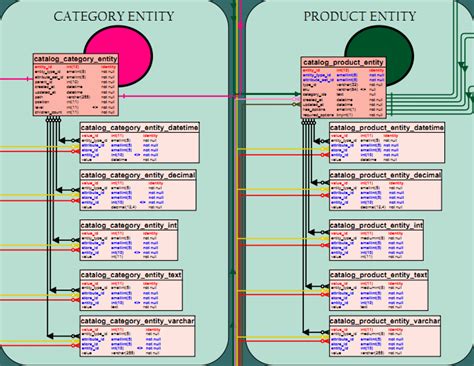
Task: Click children_count row in catalog_category_entity
Action: coord(76,112)
